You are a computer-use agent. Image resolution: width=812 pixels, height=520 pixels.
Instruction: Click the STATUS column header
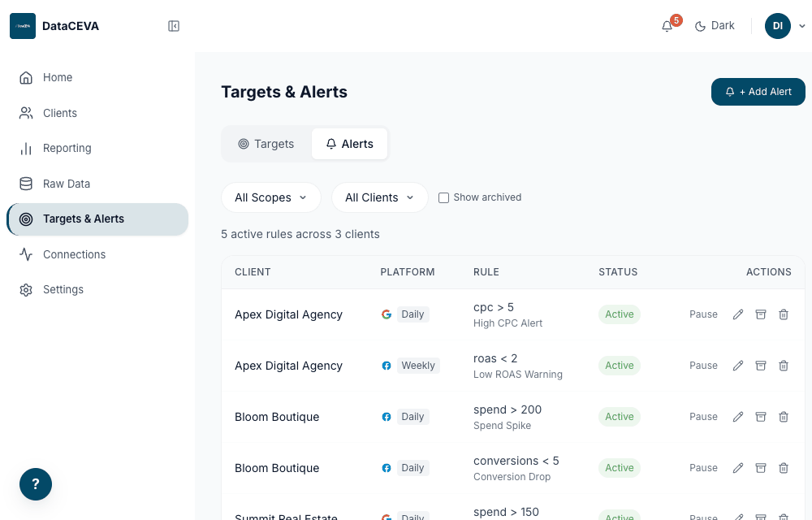pos(618,272)
